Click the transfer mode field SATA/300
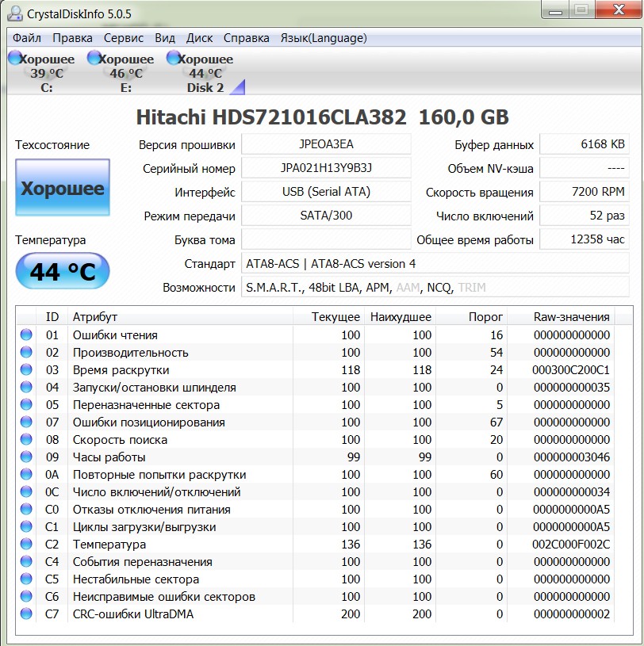Screen dimensions: 644x646 coord(326,216)
